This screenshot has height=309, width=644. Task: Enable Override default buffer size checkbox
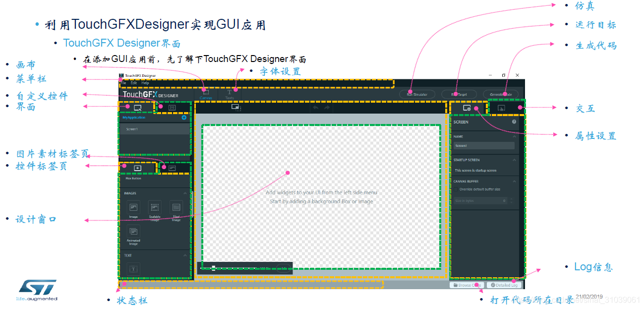[x=456, y=189]
